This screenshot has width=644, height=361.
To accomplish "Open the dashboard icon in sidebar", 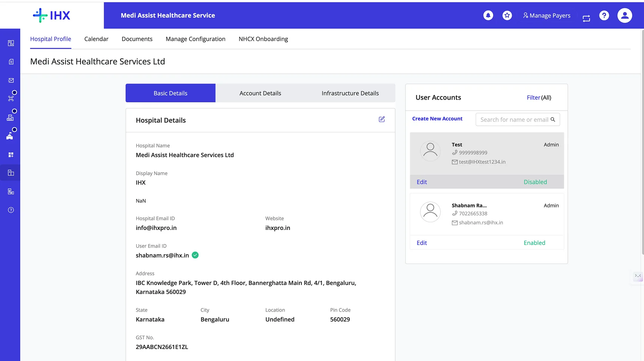I will click(x=11, y=43).
